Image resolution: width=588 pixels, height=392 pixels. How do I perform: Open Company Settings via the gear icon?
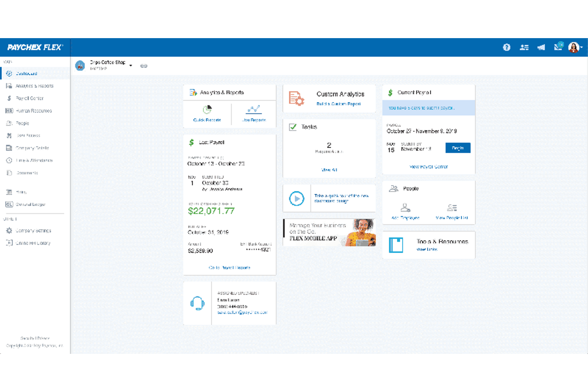[33, 230]
